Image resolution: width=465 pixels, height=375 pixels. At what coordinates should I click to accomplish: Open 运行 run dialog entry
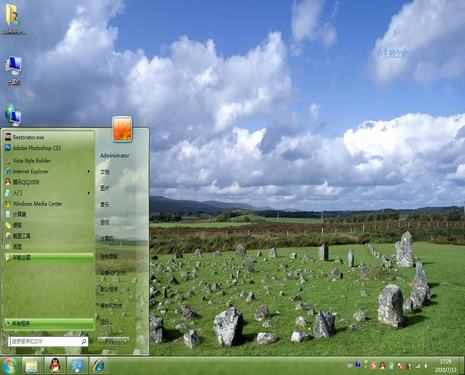tap(105, 322)
